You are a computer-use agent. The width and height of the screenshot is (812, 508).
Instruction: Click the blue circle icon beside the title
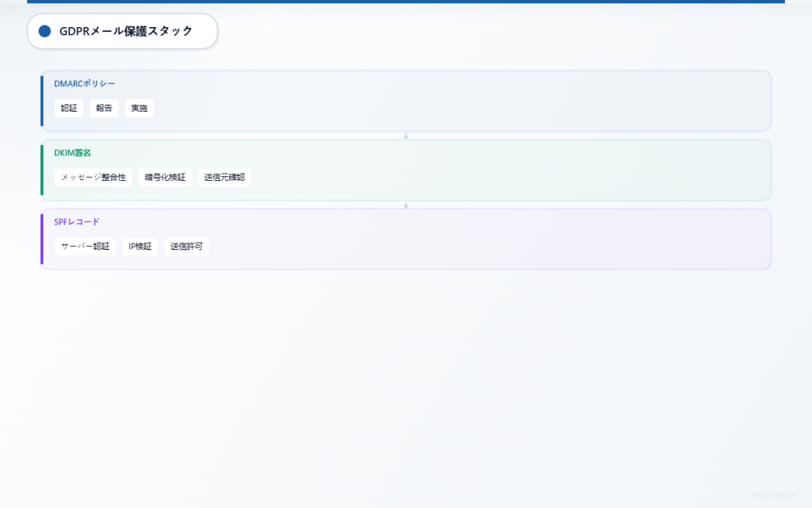coord(45,32)
